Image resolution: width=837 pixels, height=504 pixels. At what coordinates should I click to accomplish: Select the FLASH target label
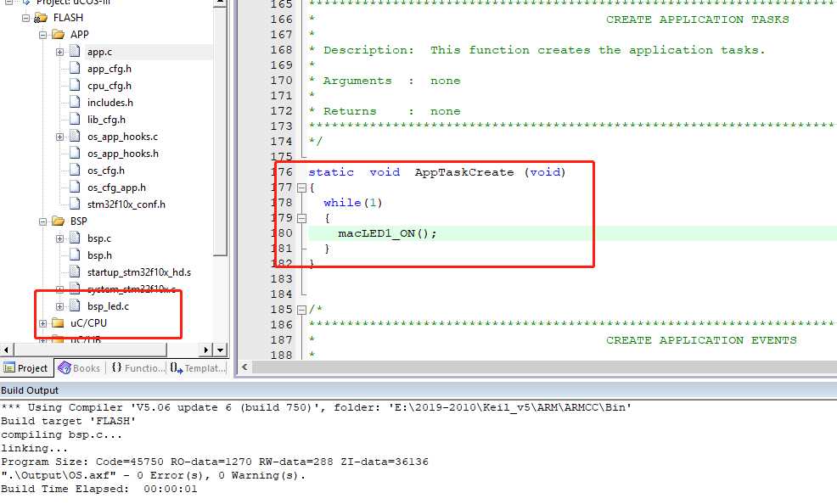click(68, 18)
